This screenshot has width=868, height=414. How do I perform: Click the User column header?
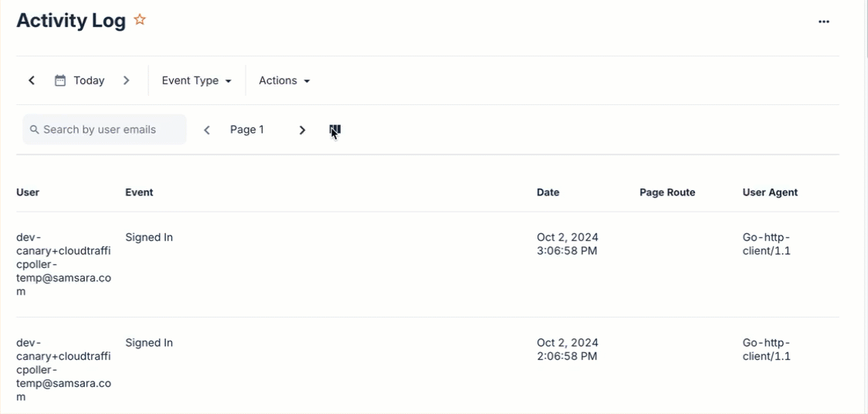click(x=28, y=192)
